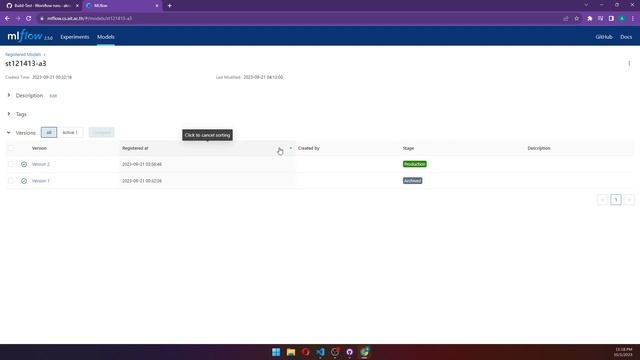Image resolution: width=640 pixels, height=360 pixels.
Task: Bookmark this page with star icon
Action: coord(576,18)
